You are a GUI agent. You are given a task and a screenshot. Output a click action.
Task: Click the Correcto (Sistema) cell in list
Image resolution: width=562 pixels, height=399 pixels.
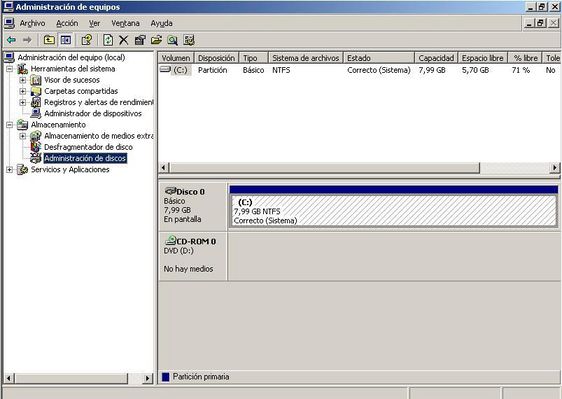coord(378,70)
